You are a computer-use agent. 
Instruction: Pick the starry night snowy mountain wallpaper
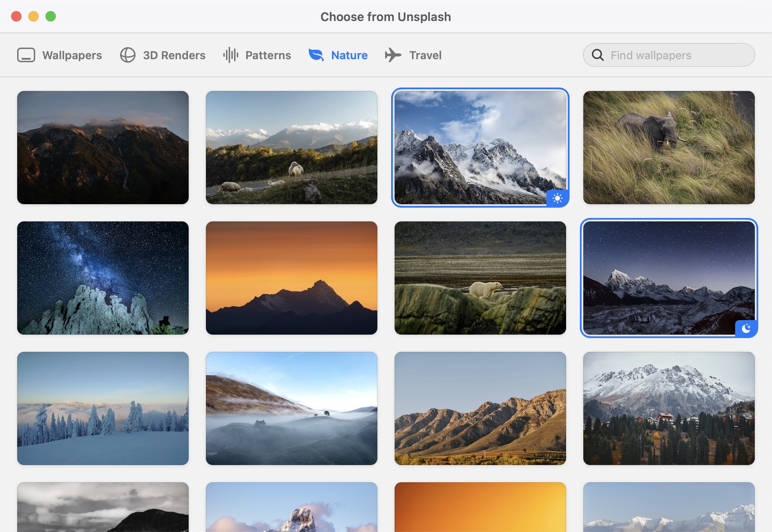669,278
